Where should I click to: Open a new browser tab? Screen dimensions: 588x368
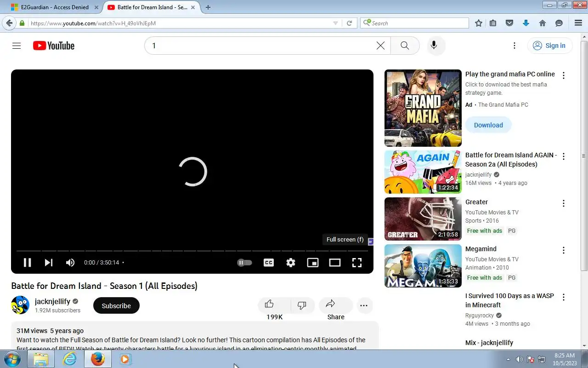click(208, 7)
